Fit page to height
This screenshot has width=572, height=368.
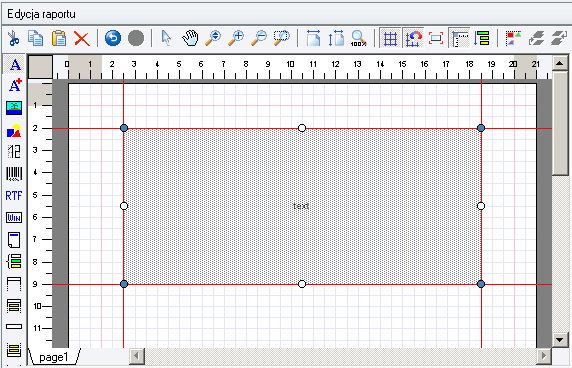pos(336,38)
